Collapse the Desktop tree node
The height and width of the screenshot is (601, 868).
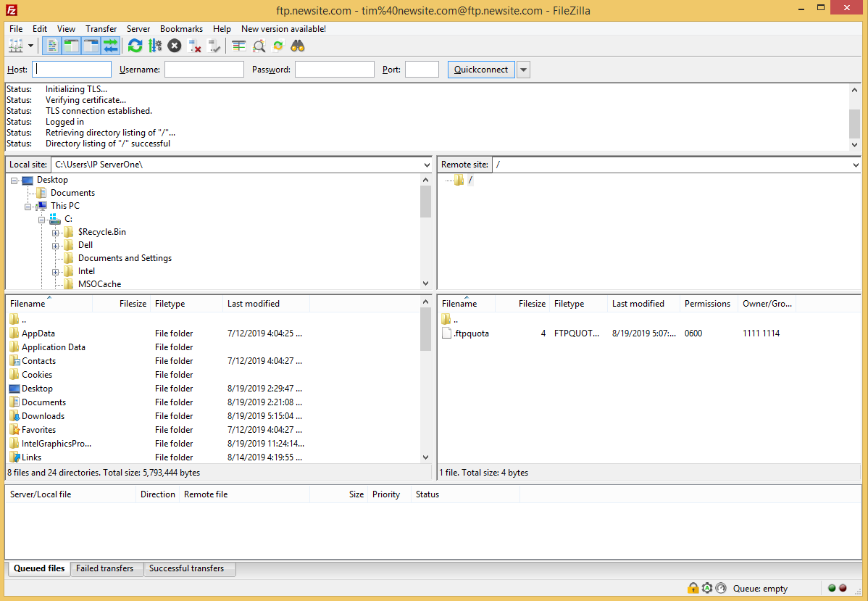[x=14, y=181]
